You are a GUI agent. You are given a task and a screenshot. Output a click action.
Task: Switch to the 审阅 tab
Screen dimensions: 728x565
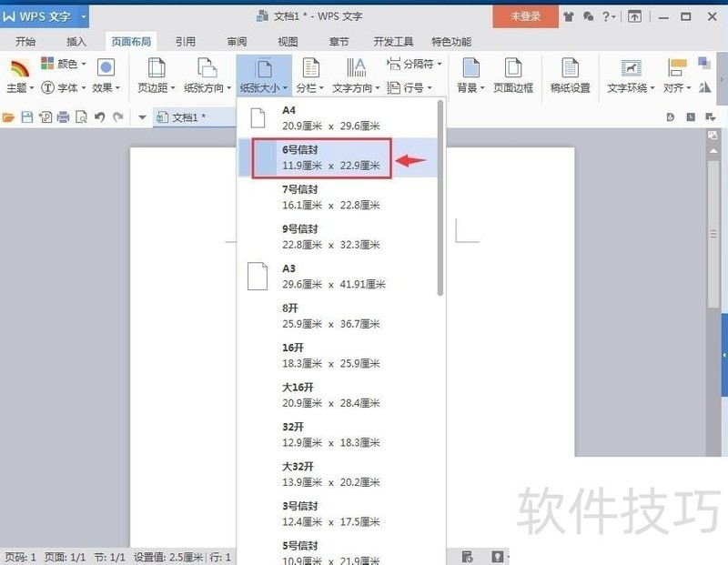237,42
